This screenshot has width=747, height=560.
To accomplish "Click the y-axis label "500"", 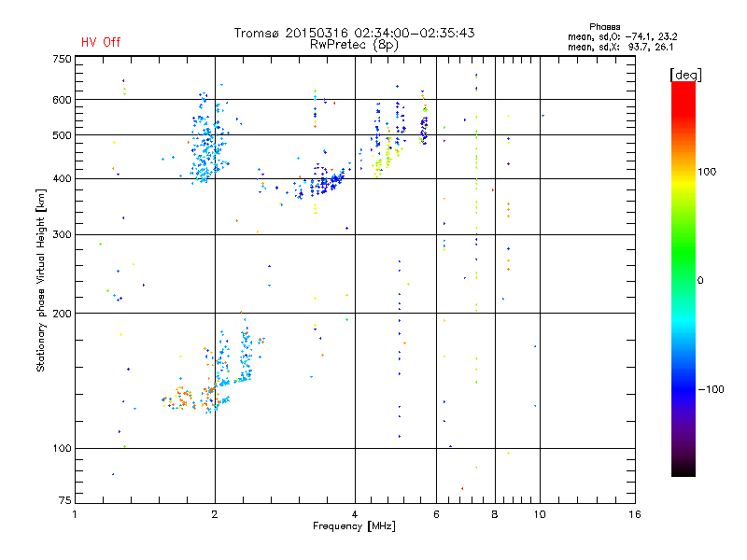I will (x=62, y=135).
